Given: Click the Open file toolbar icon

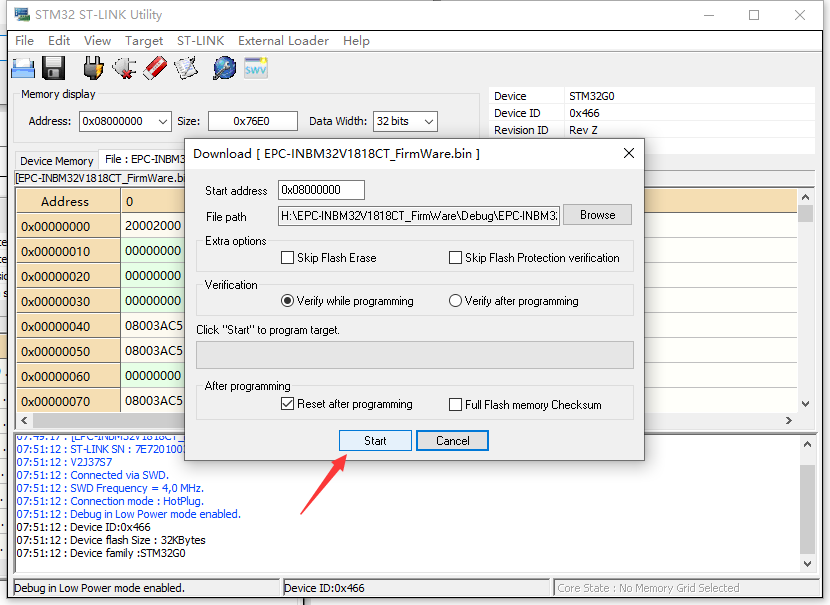Looking at the screenshot, I should 23,68.
